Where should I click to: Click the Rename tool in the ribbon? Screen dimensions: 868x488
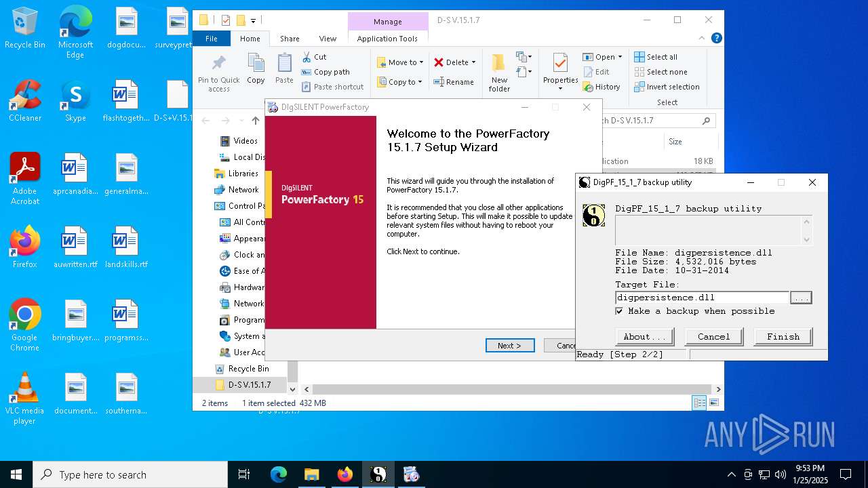click(454, 82)
